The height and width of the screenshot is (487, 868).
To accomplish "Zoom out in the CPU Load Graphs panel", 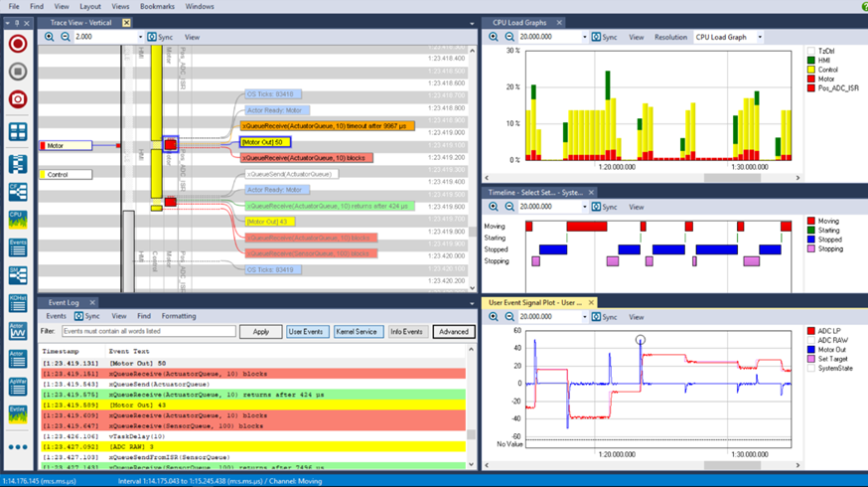I will pos(508,37).
